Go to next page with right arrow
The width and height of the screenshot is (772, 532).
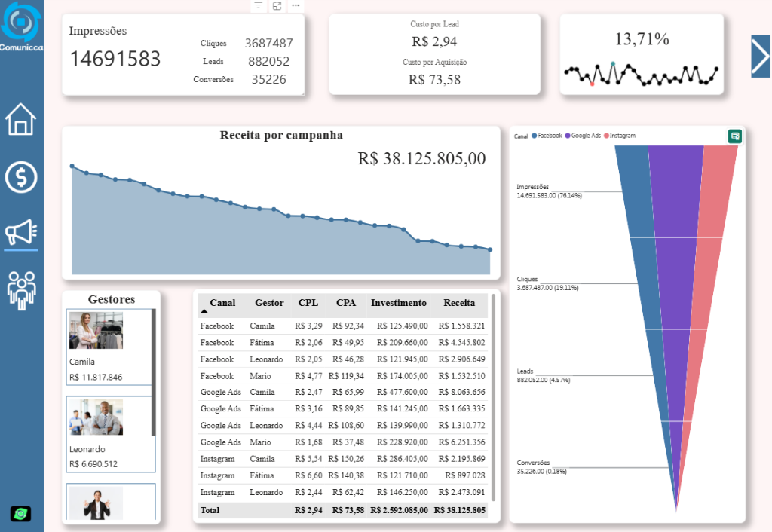tap(760, 56)
